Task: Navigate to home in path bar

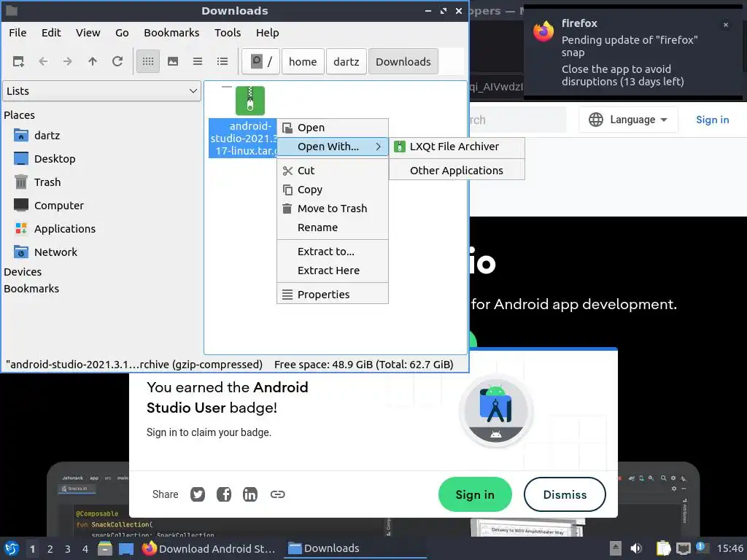Action: [x=303, y=61]
